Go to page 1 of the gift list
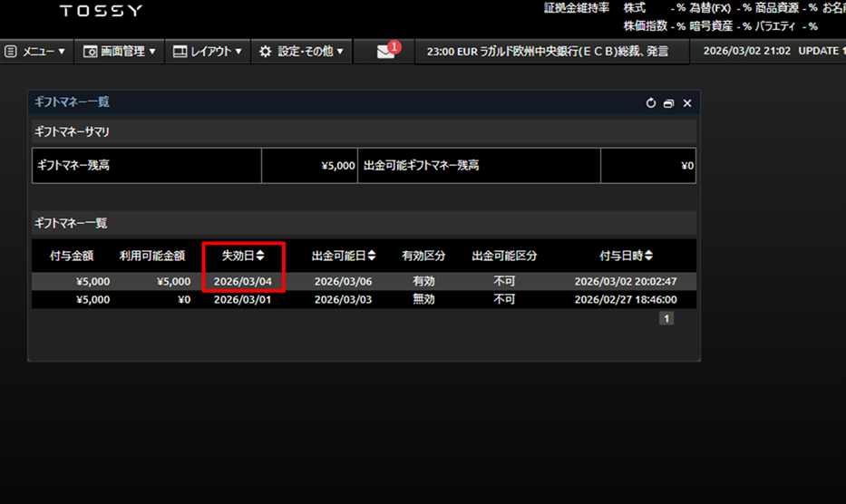 [666, 318]
